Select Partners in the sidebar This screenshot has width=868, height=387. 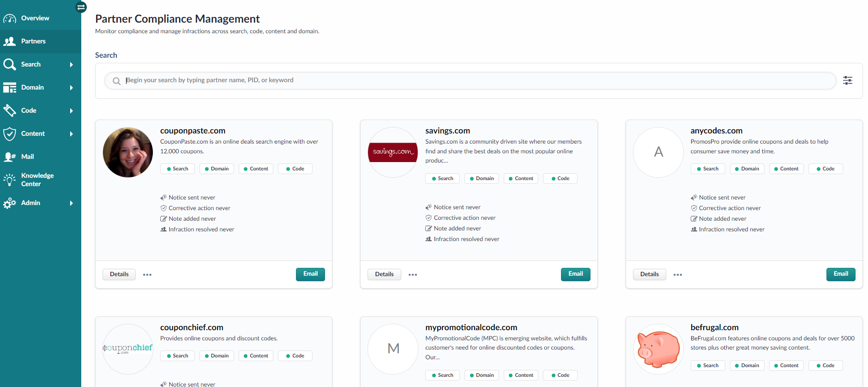coord(41,42)
